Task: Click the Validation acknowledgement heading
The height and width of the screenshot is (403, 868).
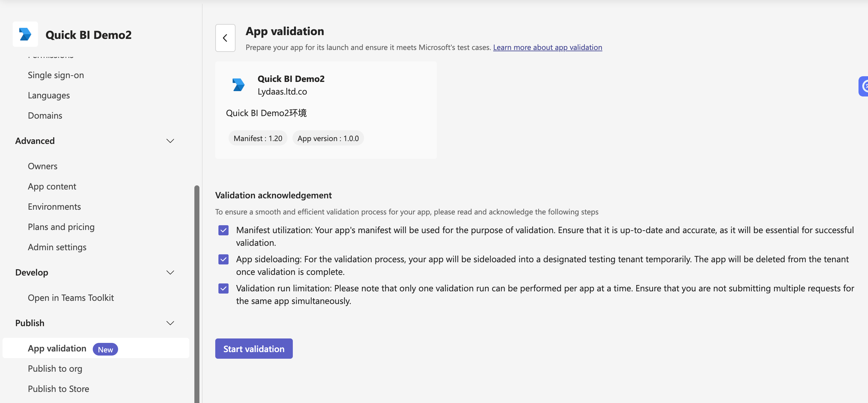Action: tap(273, 195)
